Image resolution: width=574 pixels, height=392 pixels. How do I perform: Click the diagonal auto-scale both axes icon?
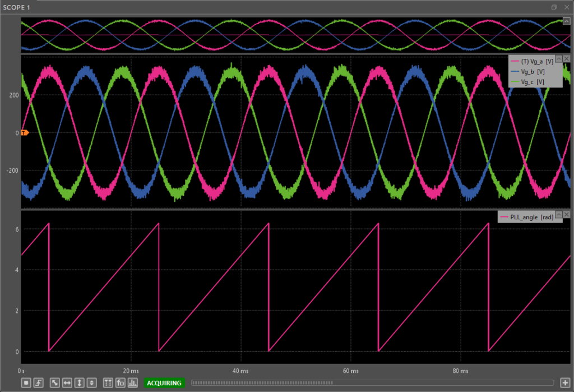coord(55,383)
